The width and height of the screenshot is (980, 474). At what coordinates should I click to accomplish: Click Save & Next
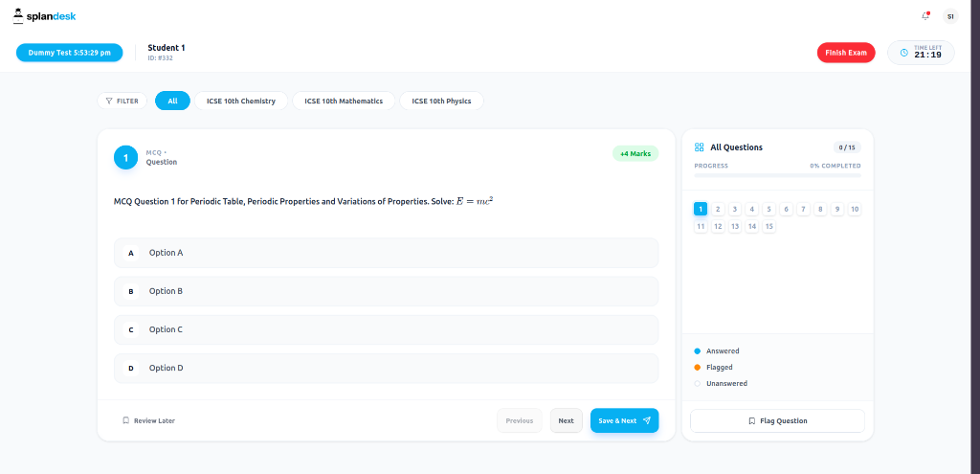pos(624,420)
